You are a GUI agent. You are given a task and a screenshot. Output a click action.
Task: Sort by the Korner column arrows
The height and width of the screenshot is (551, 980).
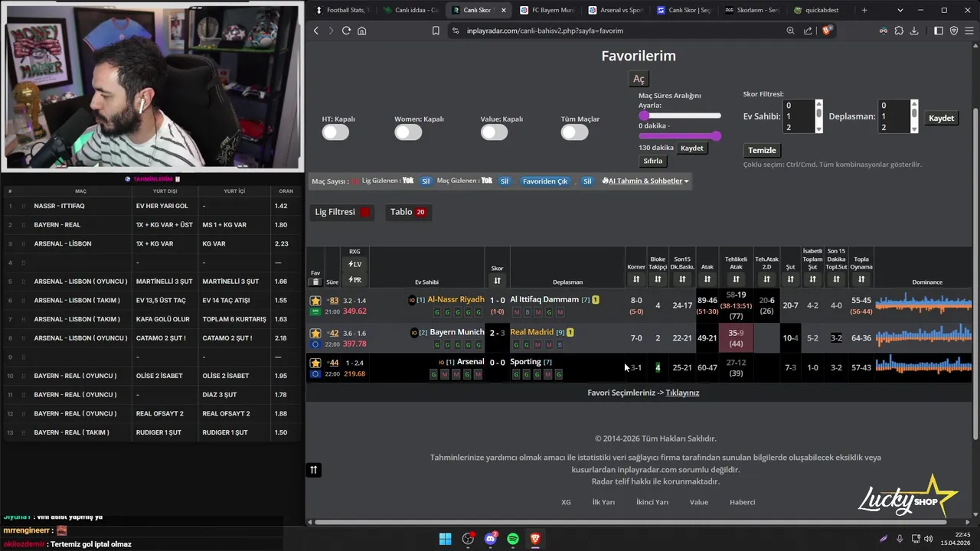click(636, 279)
